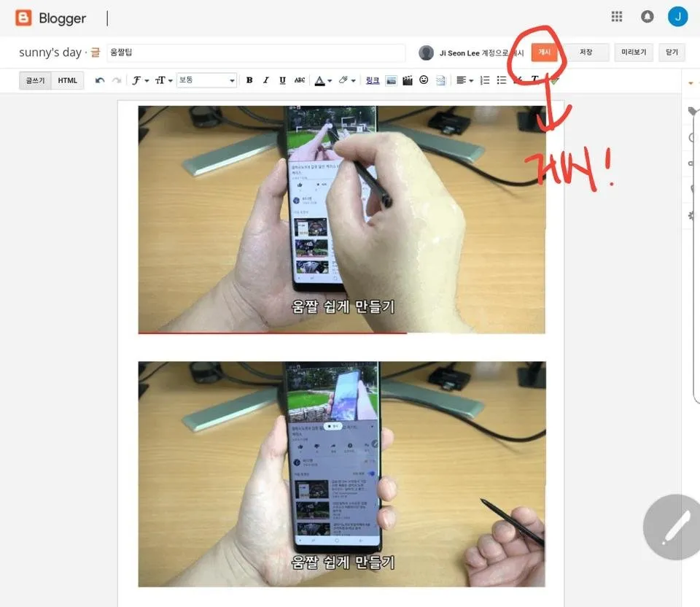Toggle strikethrough ABC formatting
This screenshot has height=607, width=700.
(300, 80)
